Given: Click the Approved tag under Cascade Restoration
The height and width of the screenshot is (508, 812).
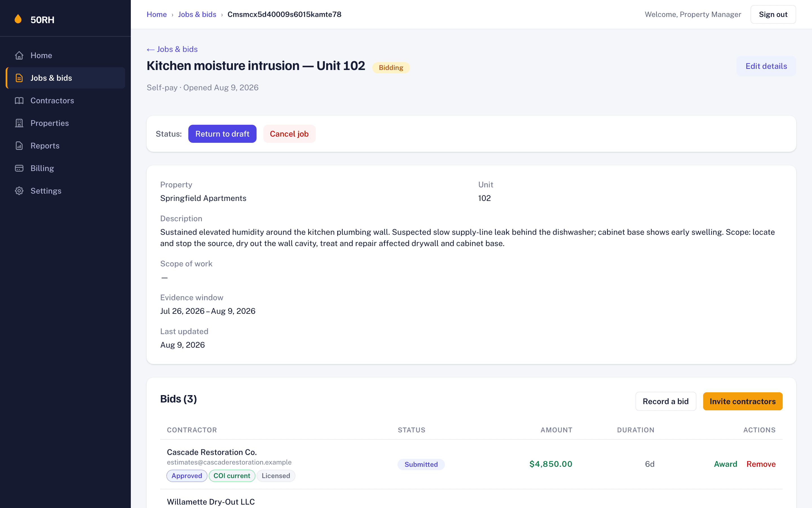Looking at the screenshot, I should point(187,476).
